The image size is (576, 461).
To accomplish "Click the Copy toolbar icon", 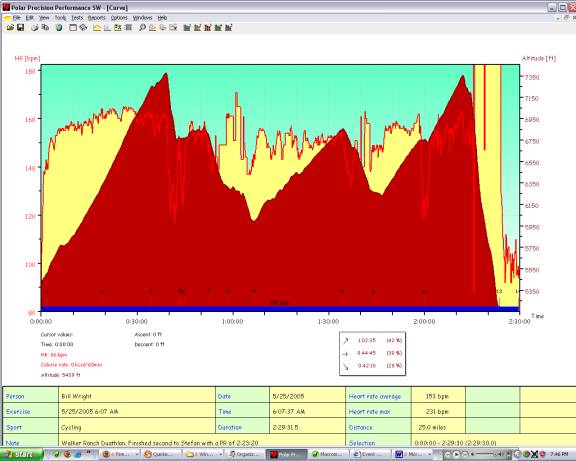I will 45,28.
